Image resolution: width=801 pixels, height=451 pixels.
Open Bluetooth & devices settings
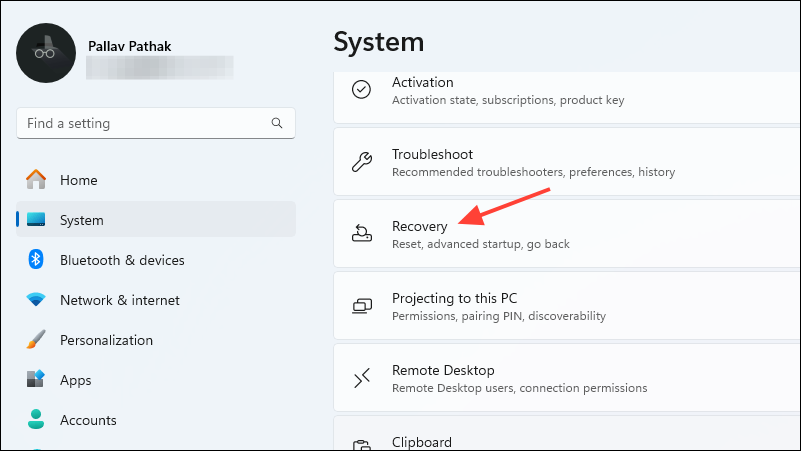[122, 260]
